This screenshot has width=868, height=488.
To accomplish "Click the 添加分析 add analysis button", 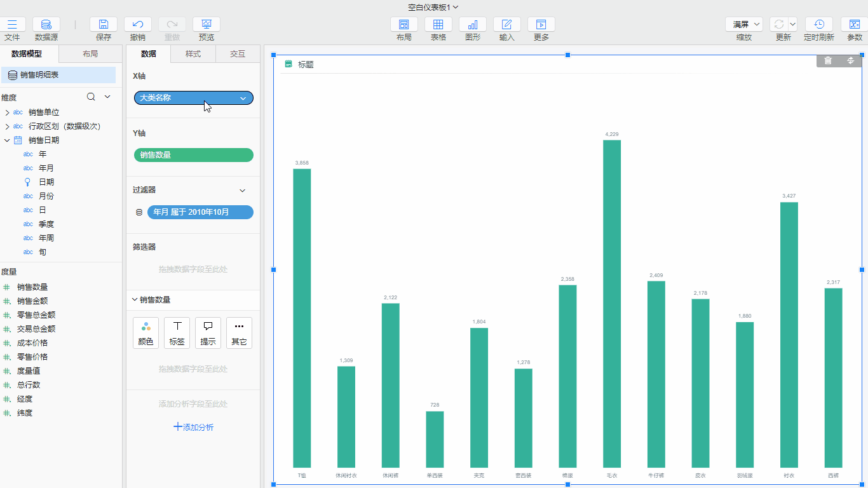I will tap(193, 427).
